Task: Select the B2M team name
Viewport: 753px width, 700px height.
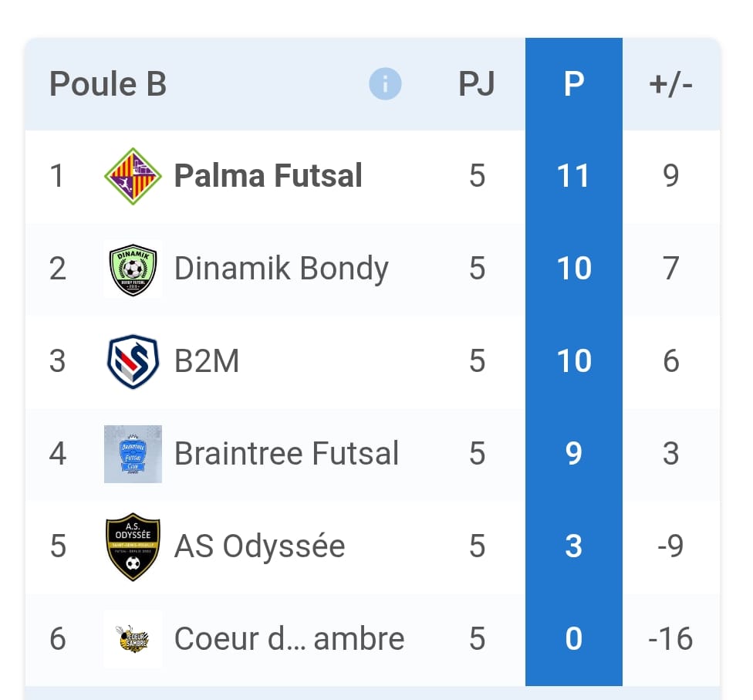Action: point(207,361)
